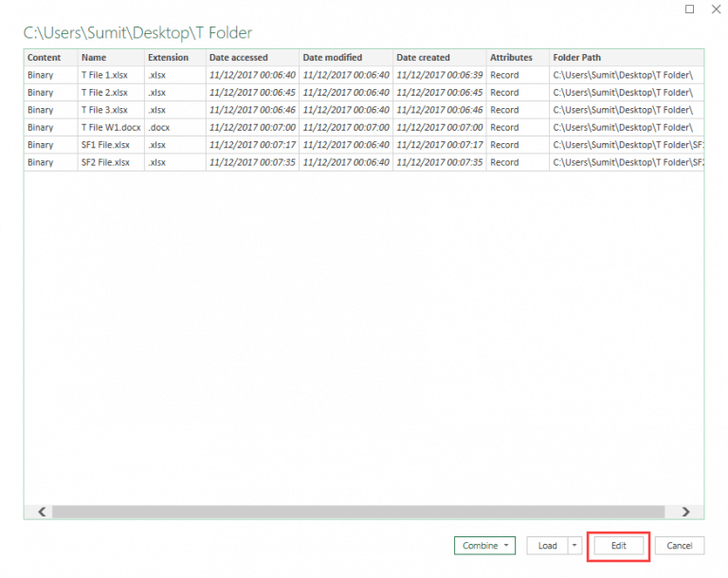Select the Name column header
728x578 pixels.
pos(111,58)
